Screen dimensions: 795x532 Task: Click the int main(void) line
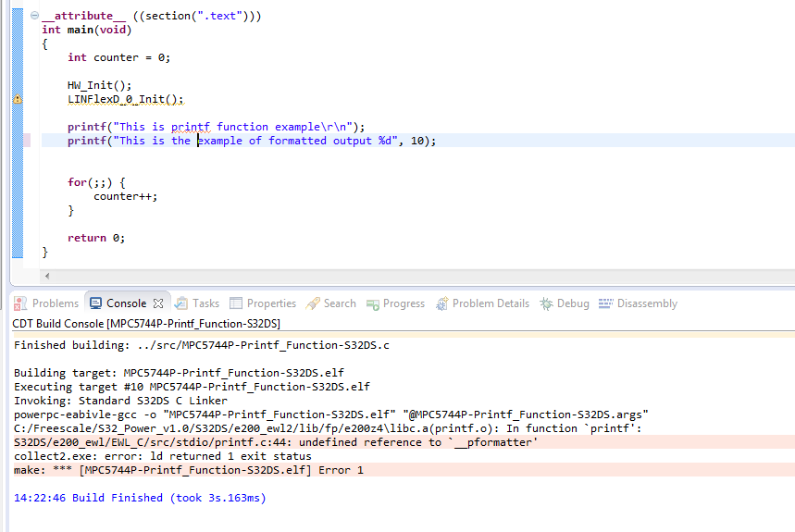(87, 30)
